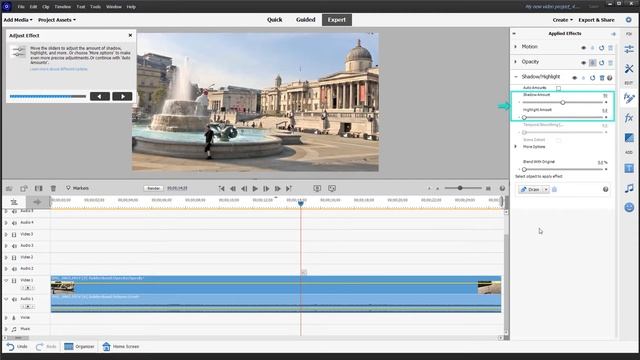
Task: Click the Render button
Action: [x=153, y=188]
